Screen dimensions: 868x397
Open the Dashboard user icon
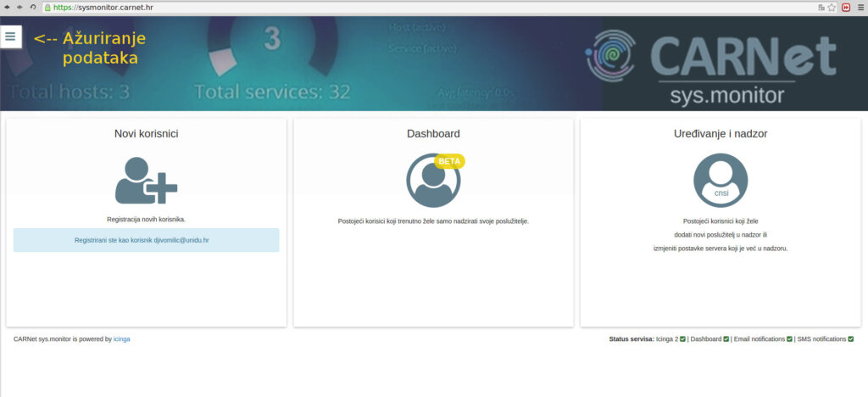coord(433,181)
